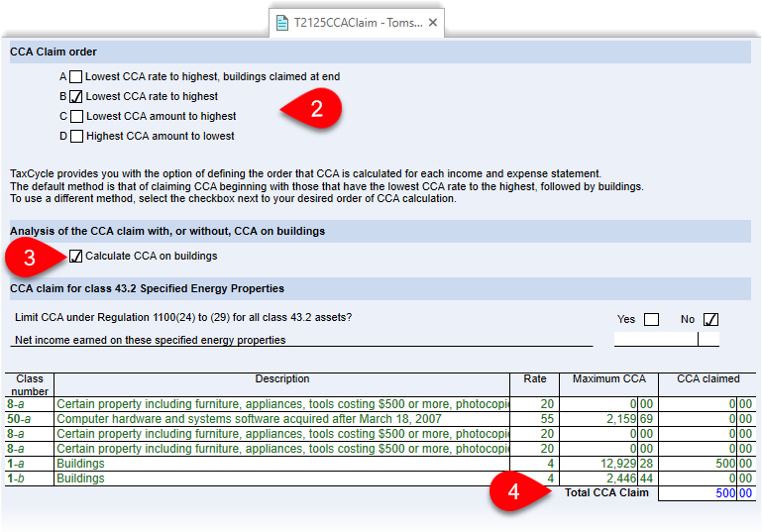The image size is (762, 532).
Task: Click Computer hardware and systems software description
Action: pyautogui.click(x=249, y=419)
